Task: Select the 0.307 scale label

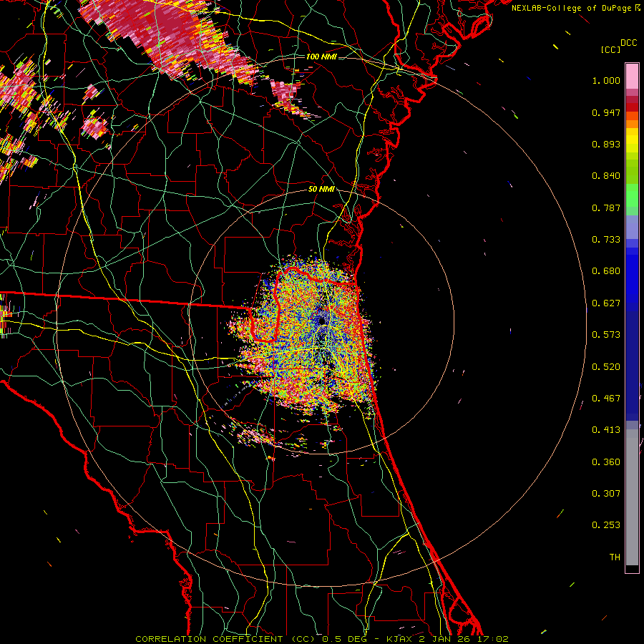Action: (606, 494)
